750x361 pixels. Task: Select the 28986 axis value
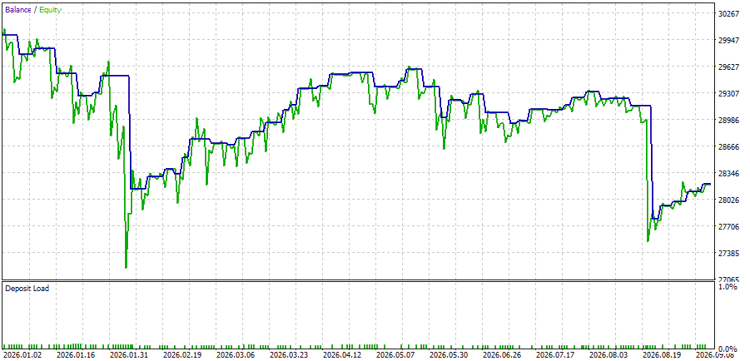[729, 120]
